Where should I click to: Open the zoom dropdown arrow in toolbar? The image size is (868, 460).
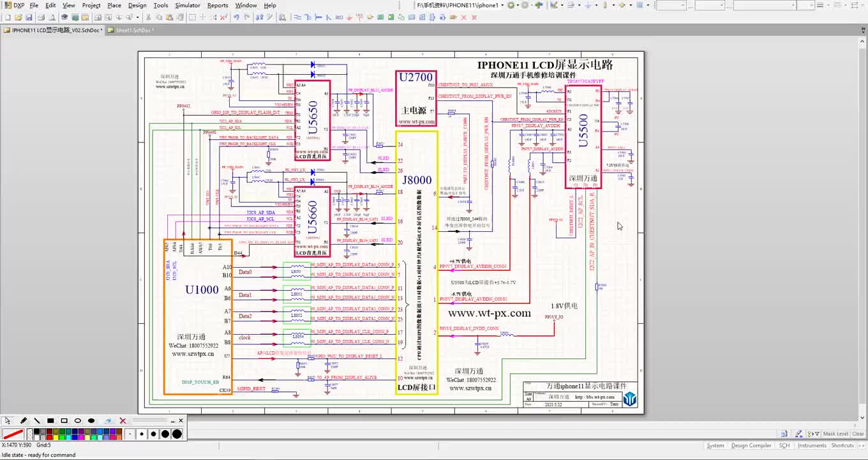pos(137,17)
